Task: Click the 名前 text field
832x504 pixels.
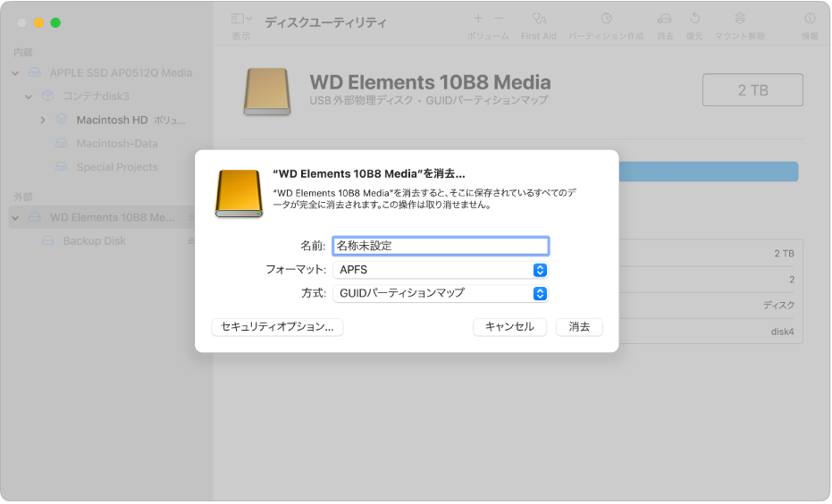Action: pos(441,246)
